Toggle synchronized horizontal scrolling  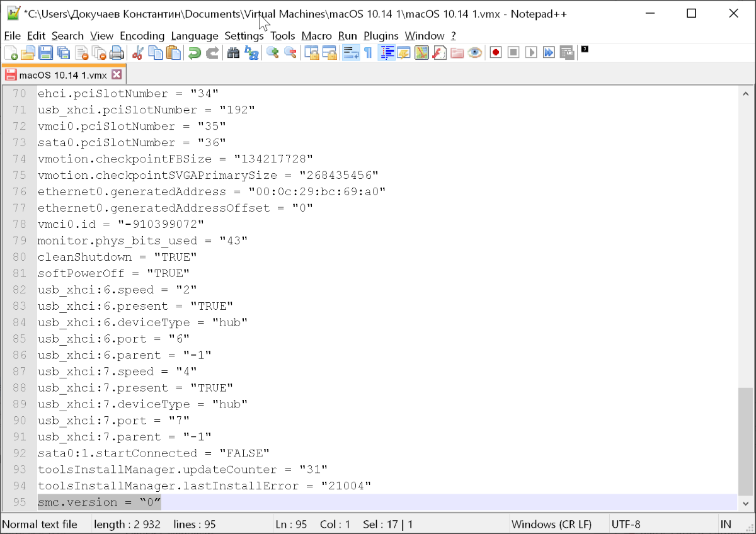(x=329, y=53)
